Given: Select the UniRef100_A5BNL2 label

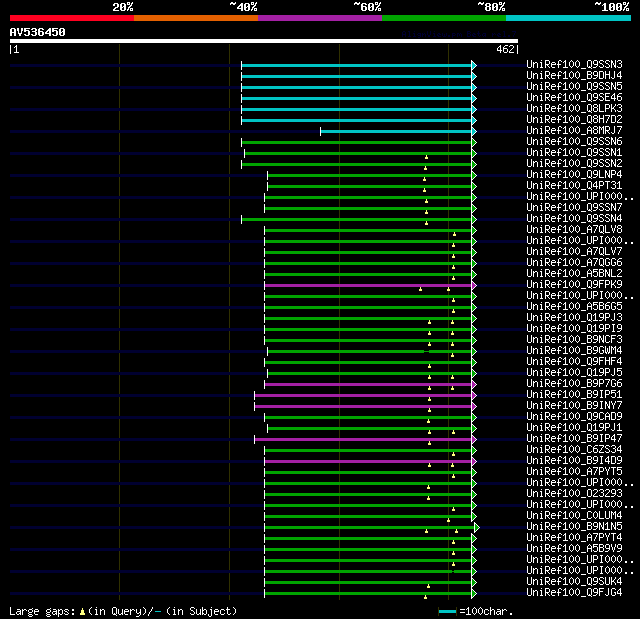Looking at the screenshot, I should click(x=574, y=274).
